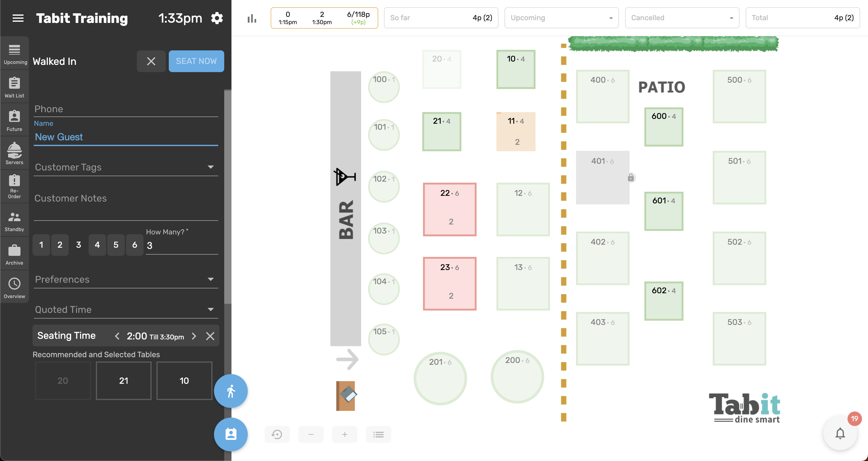Viewport: 868px width, 461px height.
Task: Open the Wait List tab
Action: (x=14, y=86)
